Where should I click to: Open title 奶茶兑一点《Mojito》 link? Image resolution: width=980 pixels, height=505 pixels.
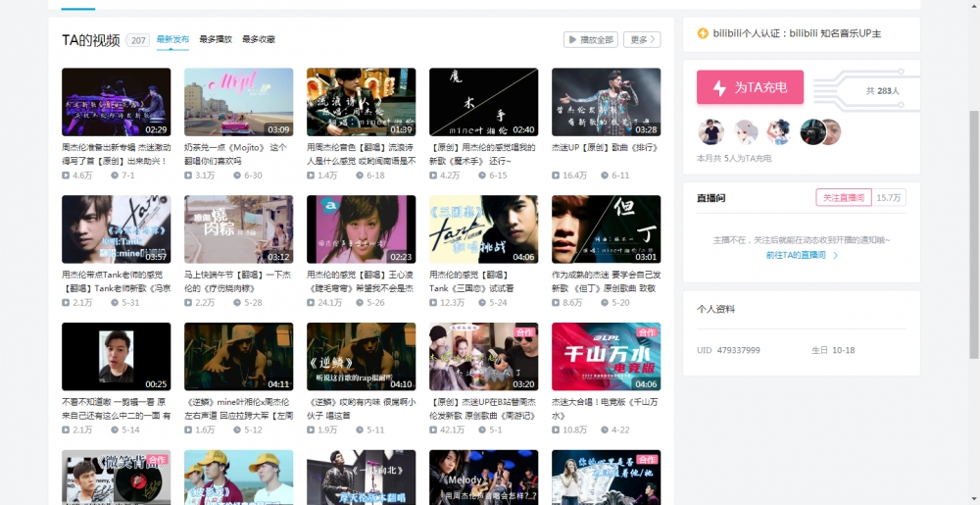coord(235,154)
